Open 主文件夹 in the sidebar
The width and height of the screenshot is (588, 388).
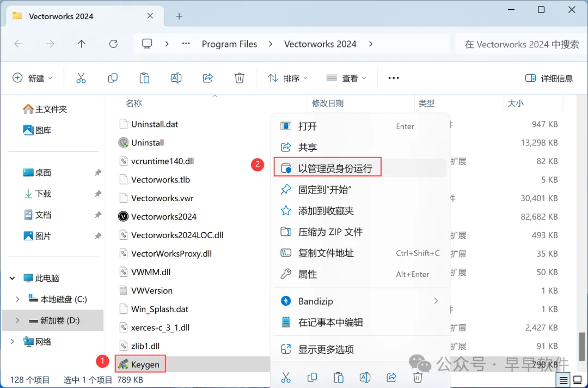click(x=45, y=109)
